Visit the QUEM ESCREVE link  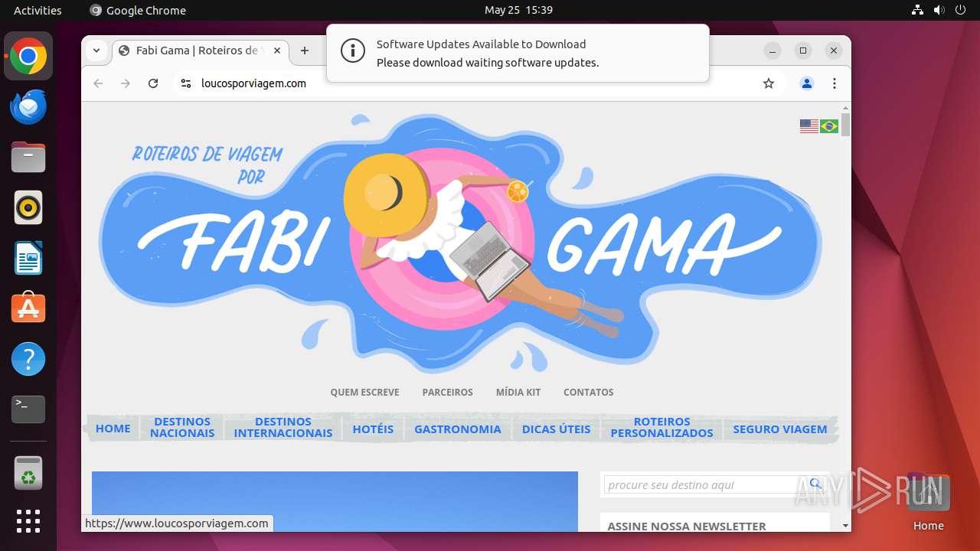[x=364, y=392]
